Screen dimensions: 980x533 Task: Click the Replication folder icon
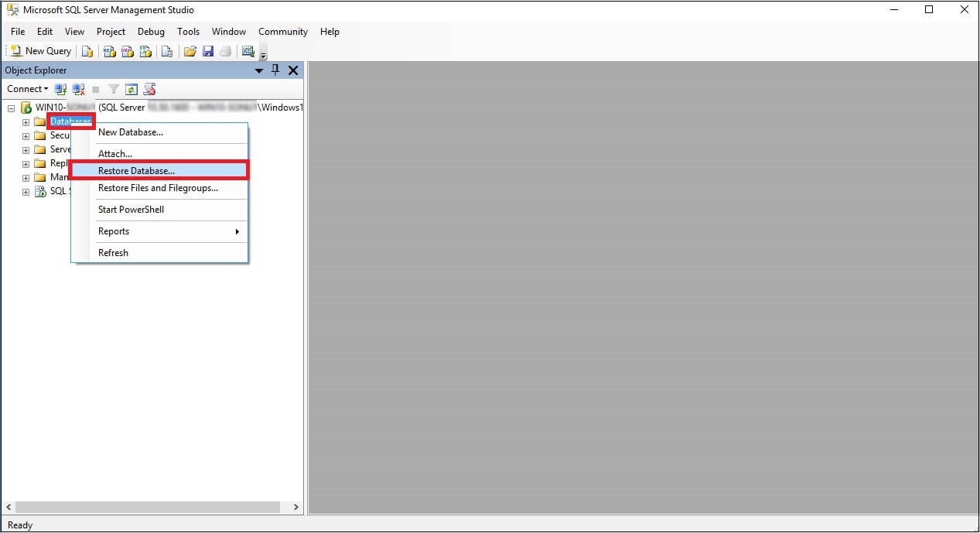click(x=40, y=163)
